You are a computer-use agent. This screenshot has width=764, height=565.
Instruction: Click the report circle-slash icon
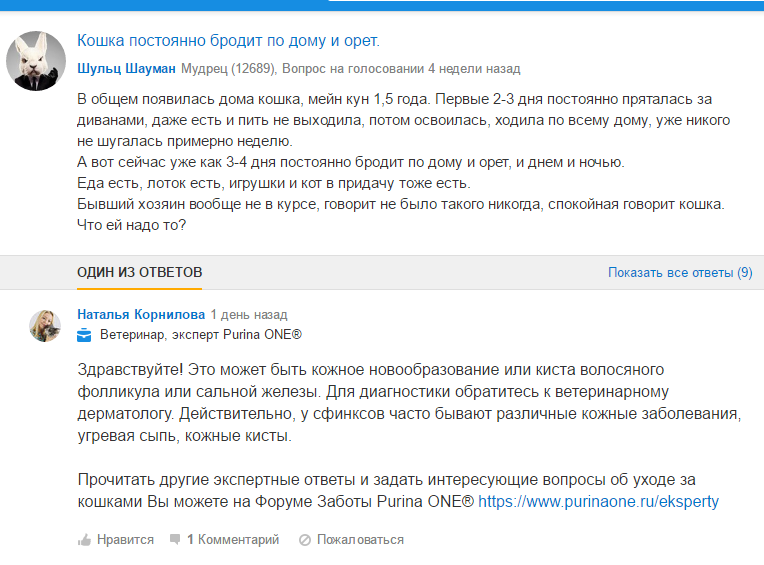click(305, 540)
